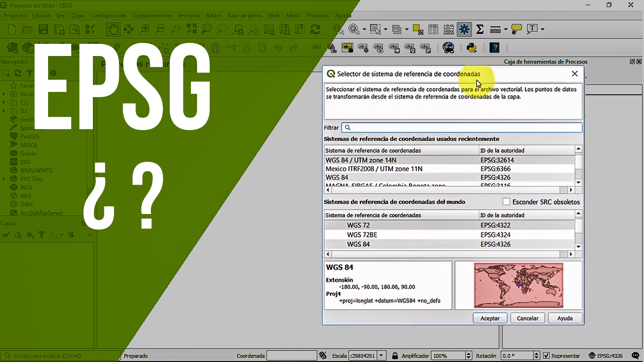Open the Amplificador percentage dropdown

click(x=468, y=356)
